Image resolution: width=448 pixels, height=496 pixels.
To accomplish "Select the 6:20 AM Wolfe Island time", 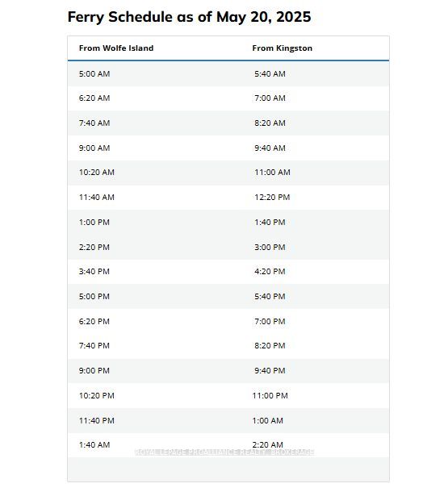I will coord(94,98).
